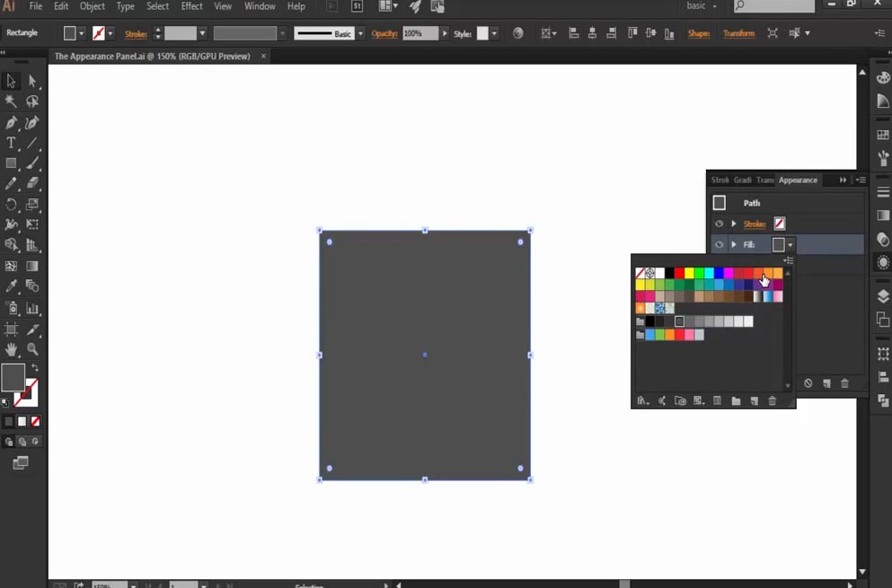Select the Type tool

(x=11, y=143)
